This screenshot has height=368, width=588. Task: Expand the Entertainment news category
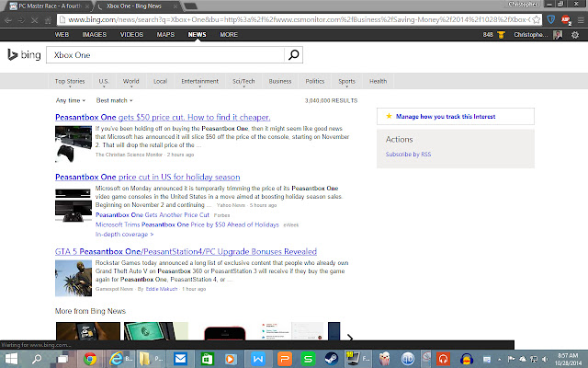(x=200, y=82)
